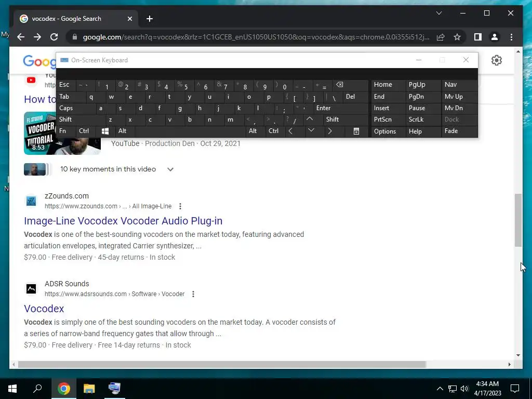
Task: Open ADSR Sounds result three-dot options
Action: click(x=193, y=294)
